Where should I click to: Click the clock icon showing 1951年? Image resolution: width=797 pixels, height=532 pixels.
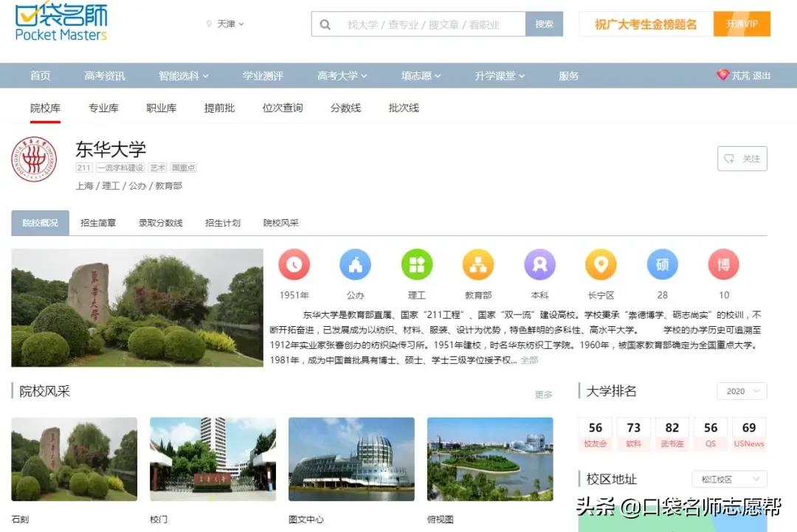[294, 266]
